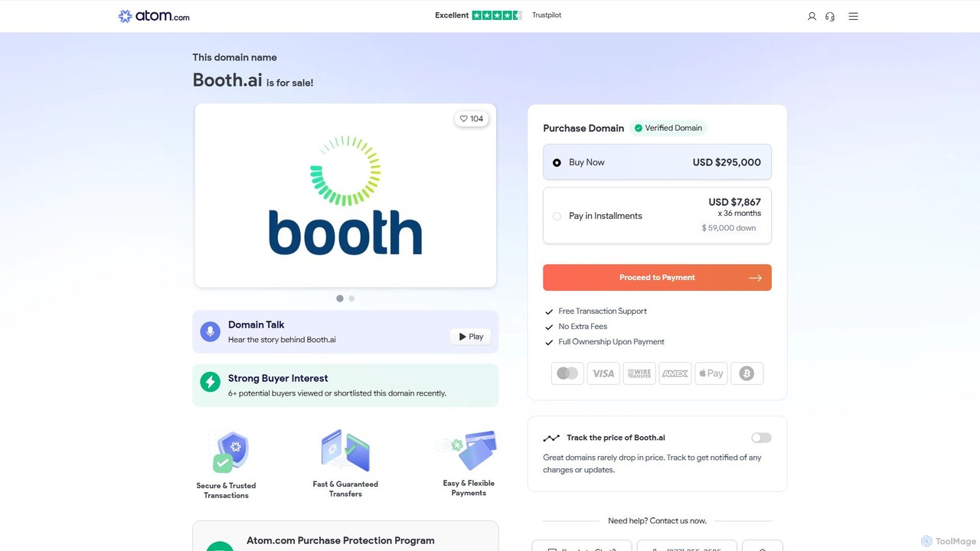Click the Verified Domain badge
This screenshot has height=551, width=980.
(668, 128)
